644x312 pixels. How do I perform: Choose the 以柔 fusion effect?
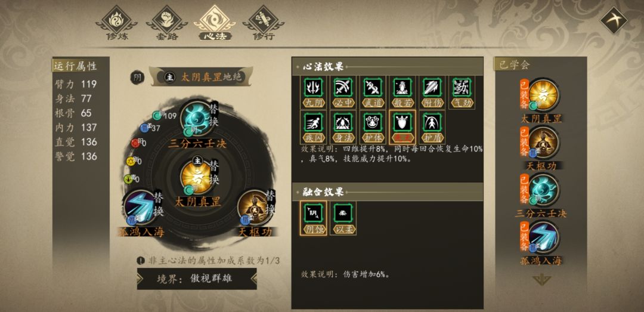tap(343, 218)
